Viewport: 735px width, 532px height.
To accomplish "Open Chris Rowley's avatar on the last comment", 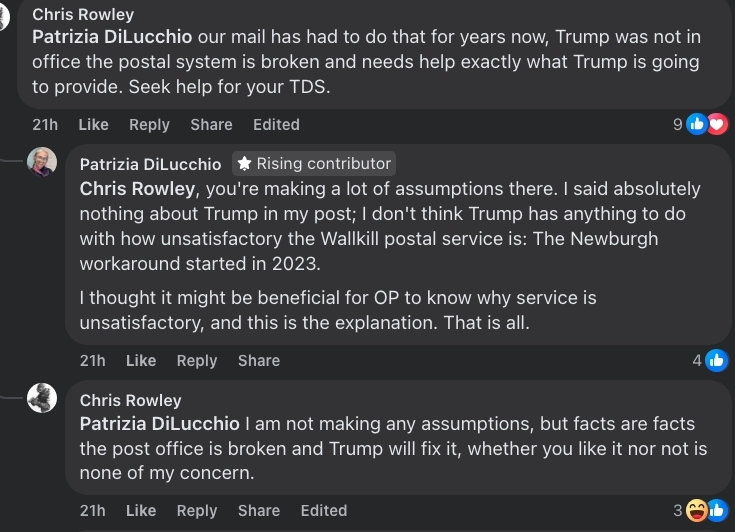I will [x=42, y=398].
